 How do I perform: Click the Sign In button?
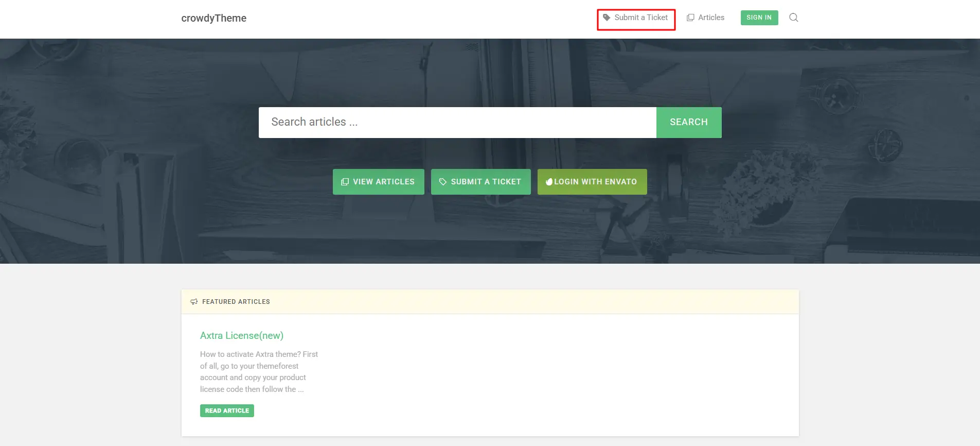pyautogui.click(x=759, y=18)
